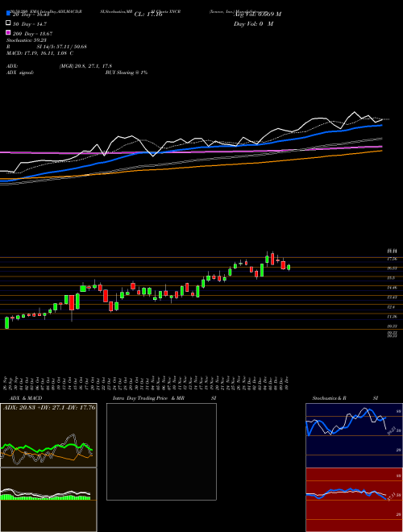403x532 pixels.
Task: Click the 'Day Vol: 0 M' value
Action: tap(253, 24)
